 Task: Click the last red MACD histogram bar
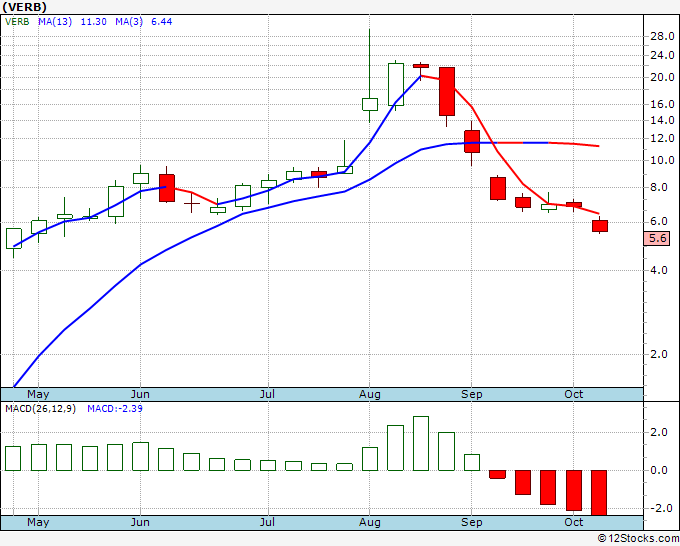coord(599,493)
